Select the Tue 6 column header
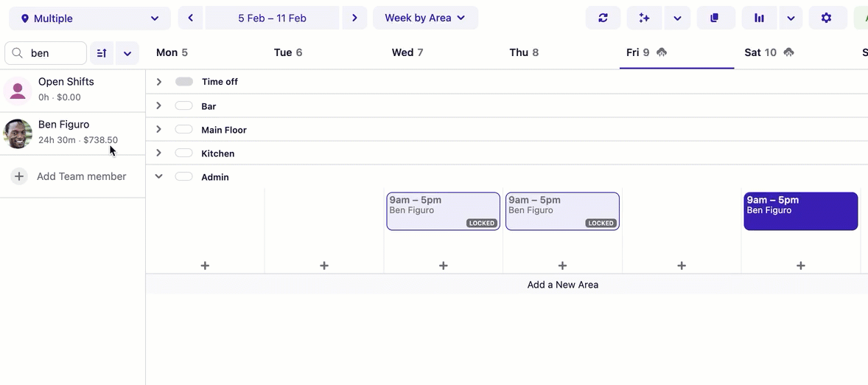Viewport: 868px width, 385px height. [288, 52]
